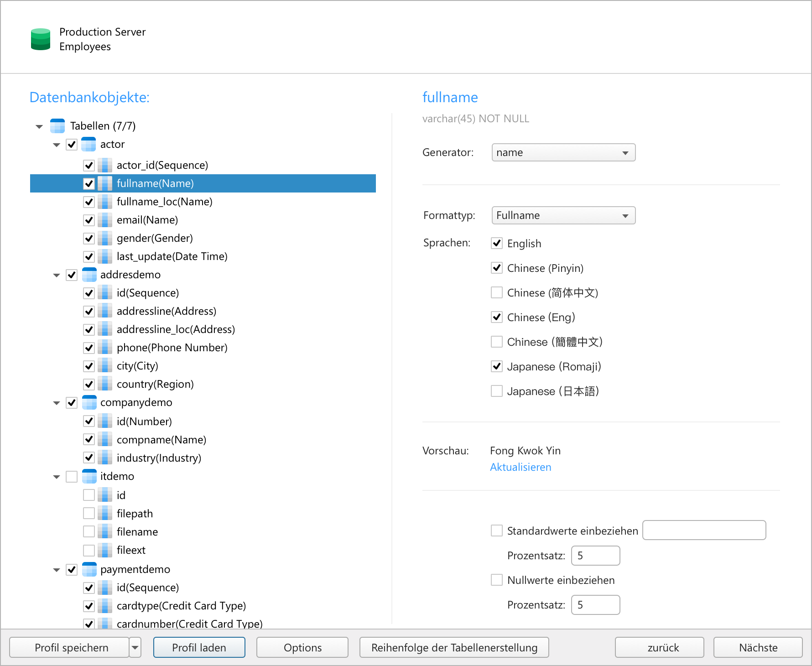Click column icon beside country(Region)
The height and width of the screenshot is (666, 812).
click(105, 384)
